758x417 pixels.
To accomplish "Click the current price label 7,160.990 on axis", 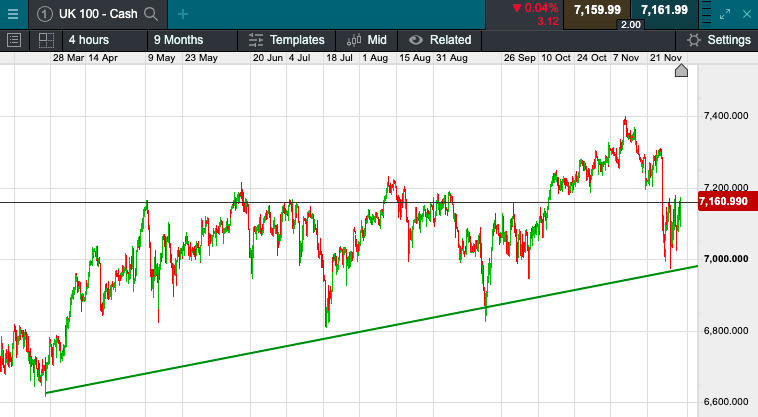I will [x=724, y=203].
